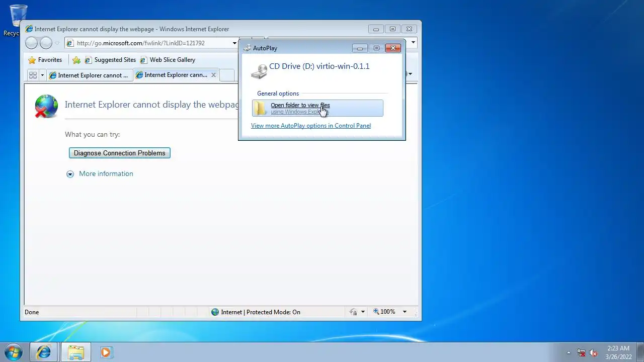
Task: Click the browser Back button
Action: [31, 43]
